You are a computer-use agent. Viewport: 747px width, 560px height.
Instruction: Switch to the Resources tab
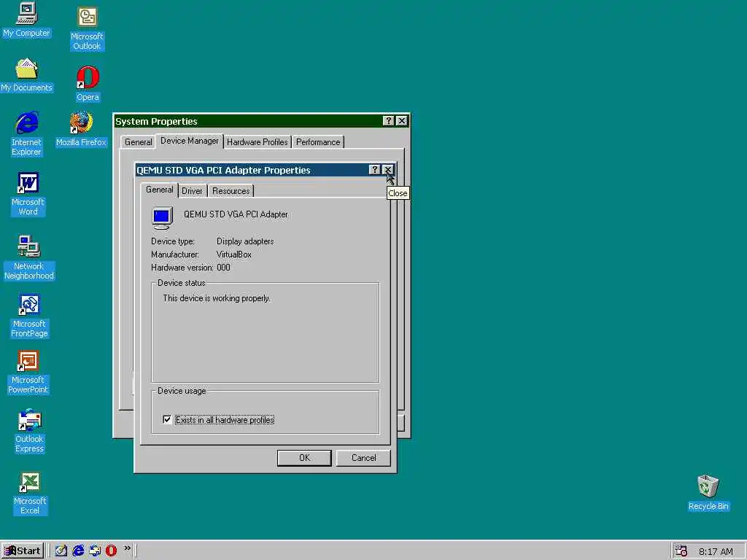pyautogui.click(x=231, y=191)
